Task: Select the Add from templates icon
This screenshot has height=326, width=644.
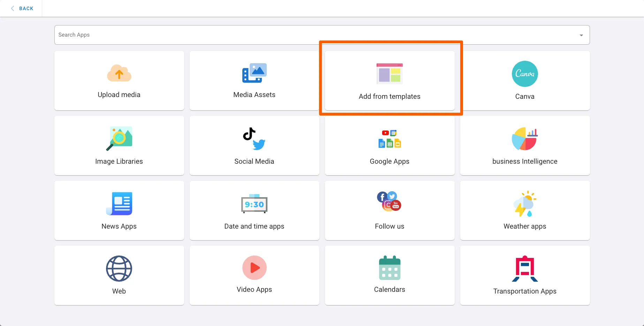Action: [x=389, y=74]
